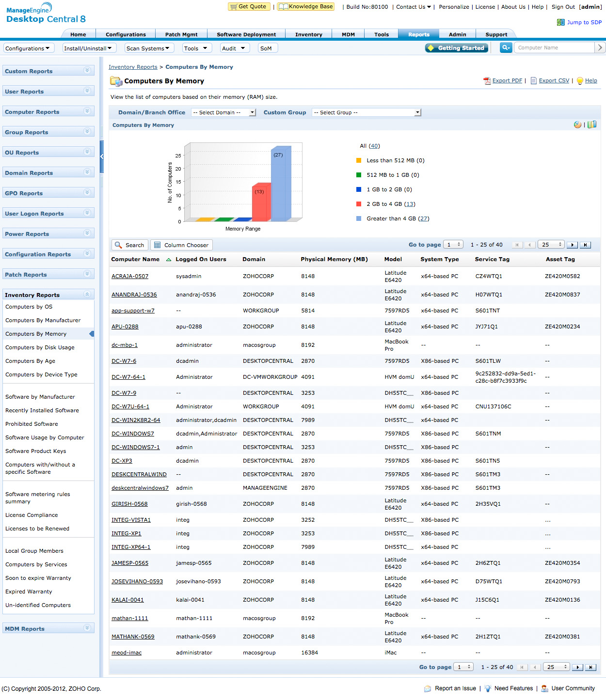Click the Sign Out link
The image size is (606, 700).
point(563,7)
